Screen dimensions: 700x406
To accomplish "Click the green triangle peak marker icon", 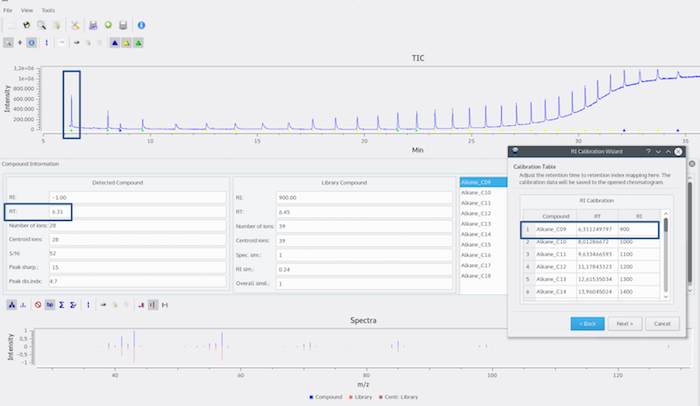I will pyautogui.click(x=138, y=43).
